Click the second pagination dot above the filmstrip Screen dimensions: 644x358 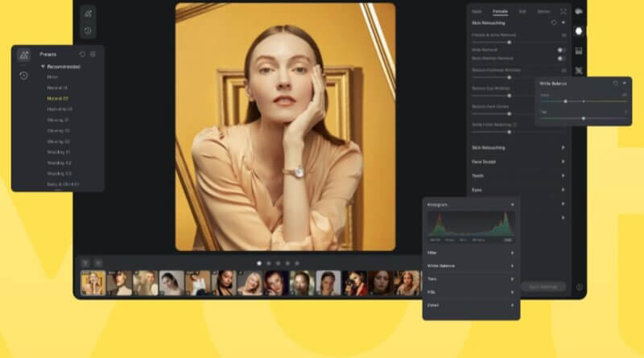click(269, 263)
